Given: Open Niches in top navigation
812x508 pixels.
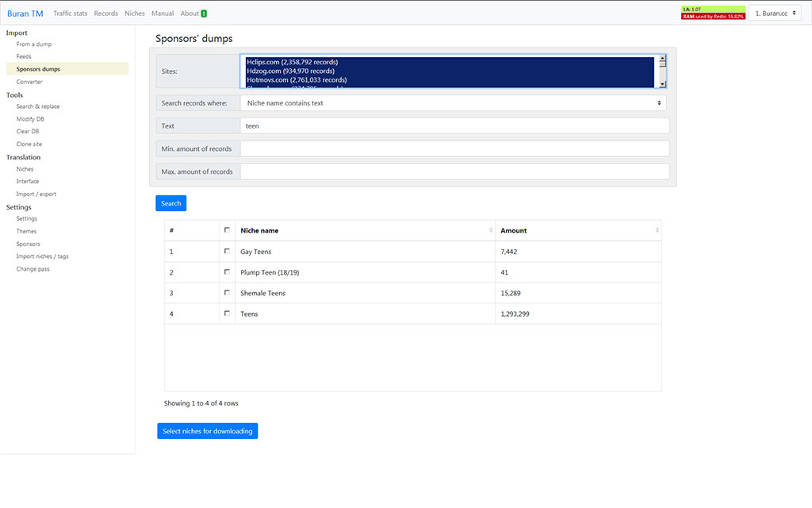Looking at the screenshot, I should 135,13.
